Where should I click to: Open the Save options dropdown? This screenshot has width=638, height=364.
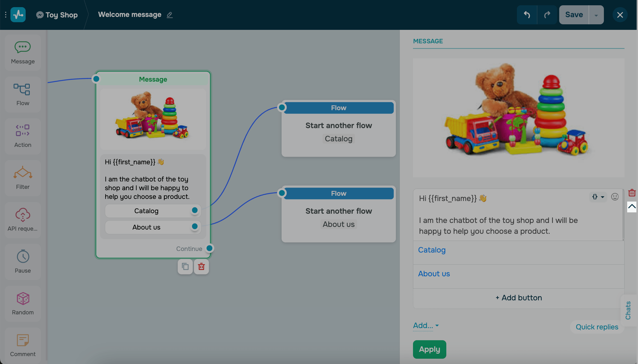tap(596, 15)
